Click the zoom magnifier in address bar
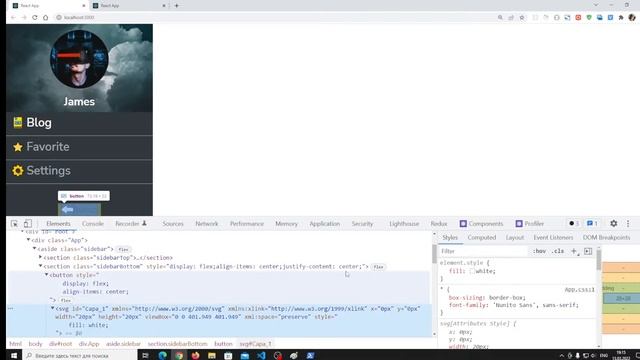Viewport: 640px width, 360px height. [x=500, y=18]
